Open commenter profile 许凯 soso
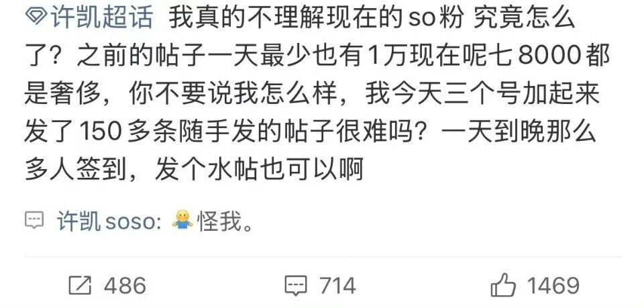 pos(109,221)
